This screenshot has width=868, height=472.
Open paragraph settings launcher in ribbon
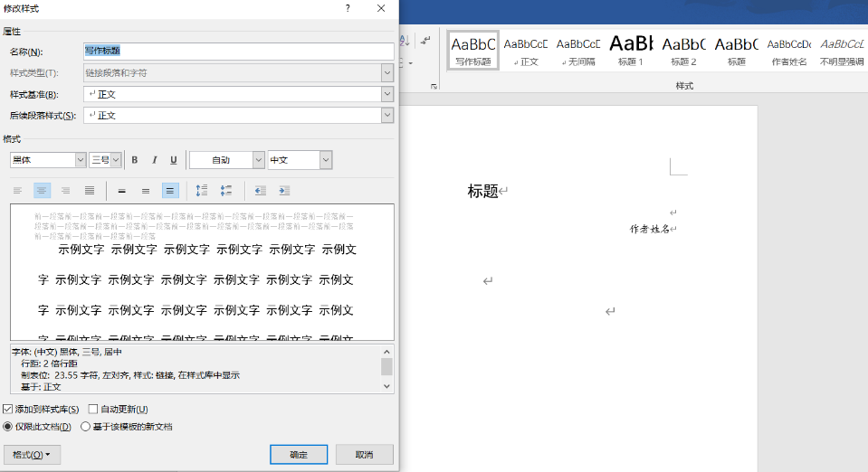click(x=434, y=86)
